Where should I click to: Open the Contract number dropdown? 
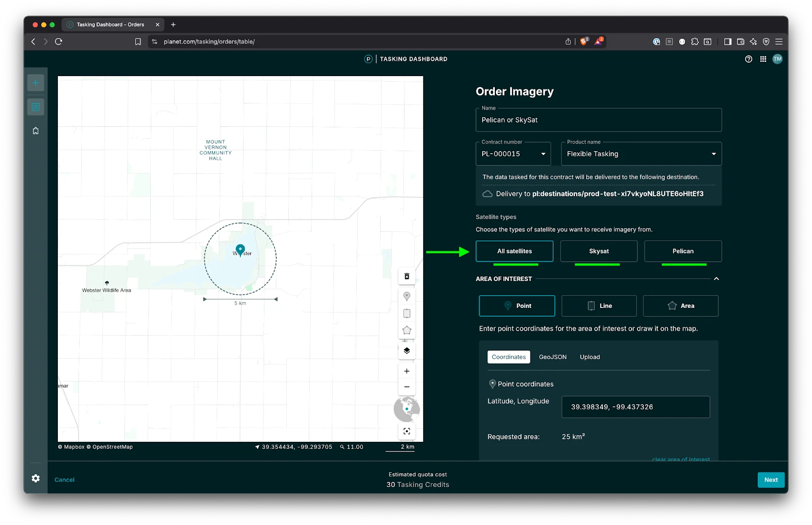pyautogui.click(x=513, y=154)
